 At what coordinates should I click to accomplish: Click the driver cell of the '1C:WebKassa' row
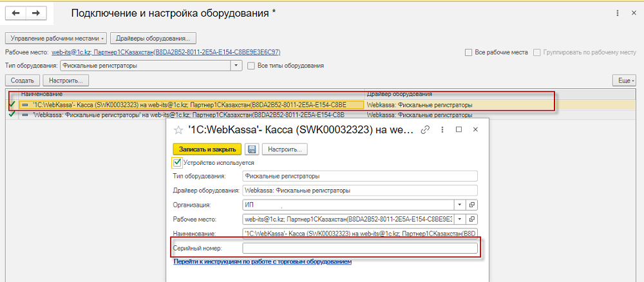tap(501, 105)
